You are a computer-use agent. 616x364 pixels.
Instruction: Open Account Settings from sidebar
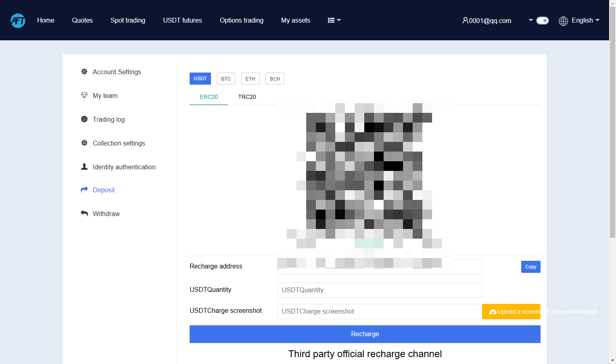(117, 72)
